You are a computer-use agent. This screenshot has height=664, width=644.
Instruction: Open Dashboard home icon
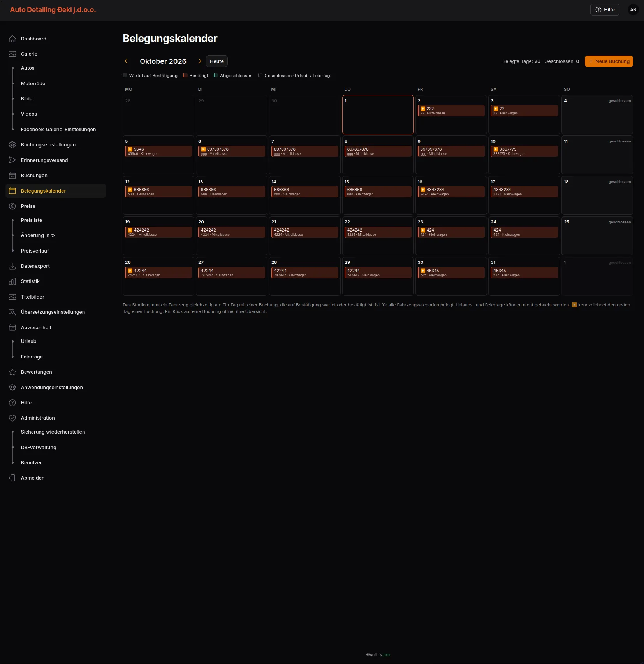(x=12, y=39)
